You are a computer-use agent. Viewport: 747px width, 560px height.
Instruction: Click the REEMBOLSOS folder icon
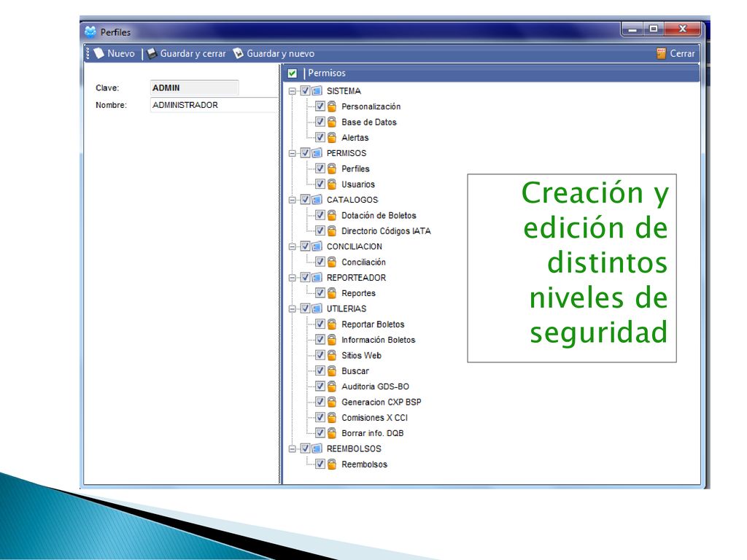coord(317,448)
